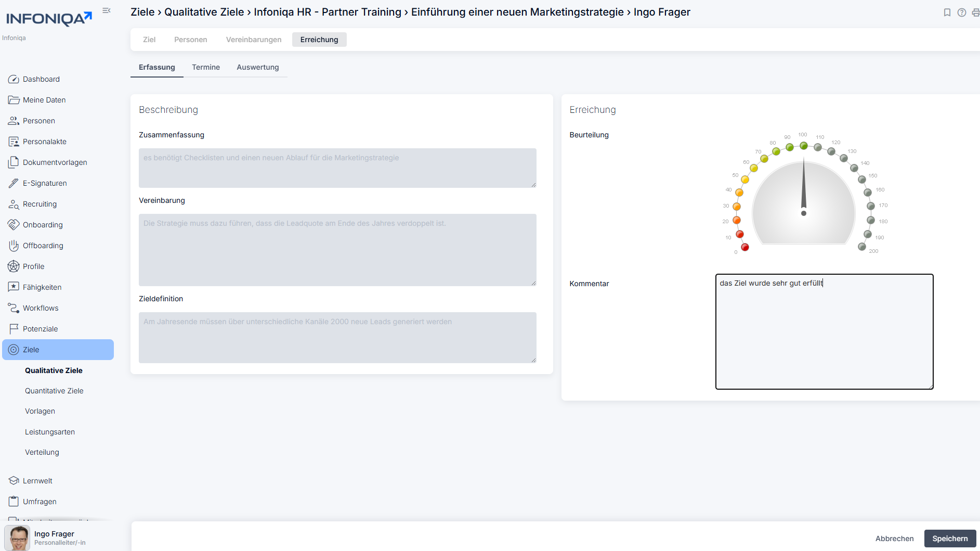Open Dokumentvorlagen icon

(x=14, y=162)
